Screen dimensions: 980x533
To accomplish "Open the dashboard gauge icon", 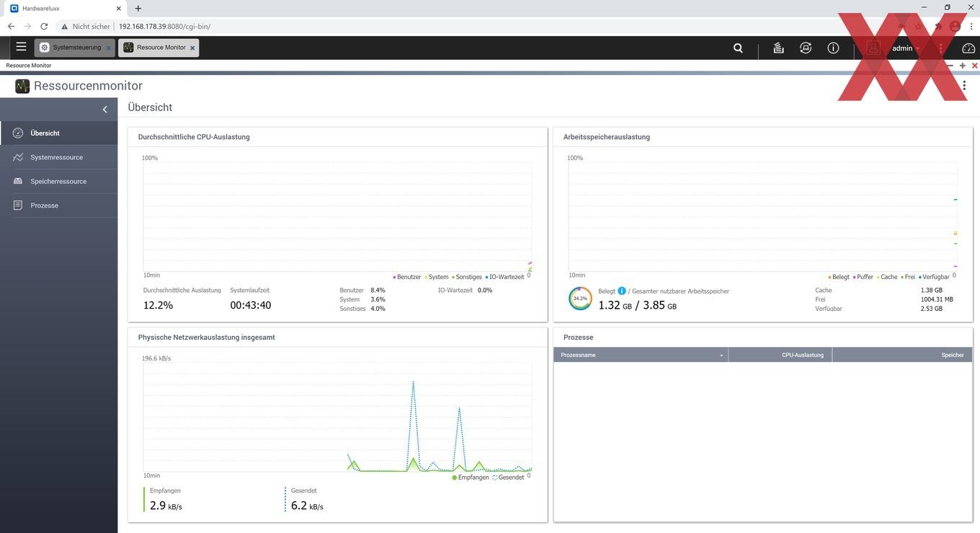I will [968, 48].
